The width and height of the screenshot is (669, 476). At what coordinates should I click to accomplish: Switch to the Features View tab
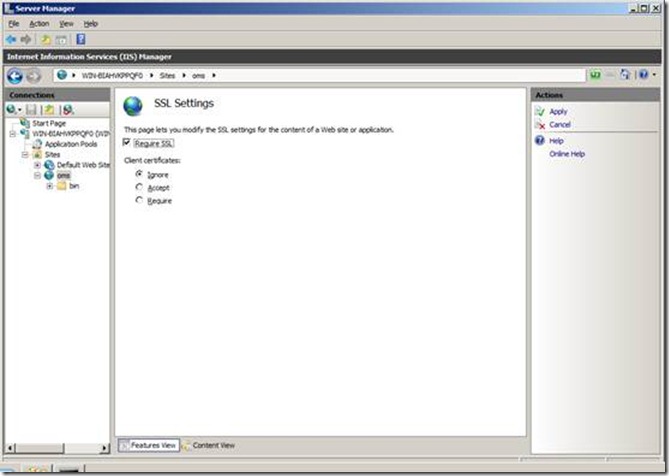point(149,445)
